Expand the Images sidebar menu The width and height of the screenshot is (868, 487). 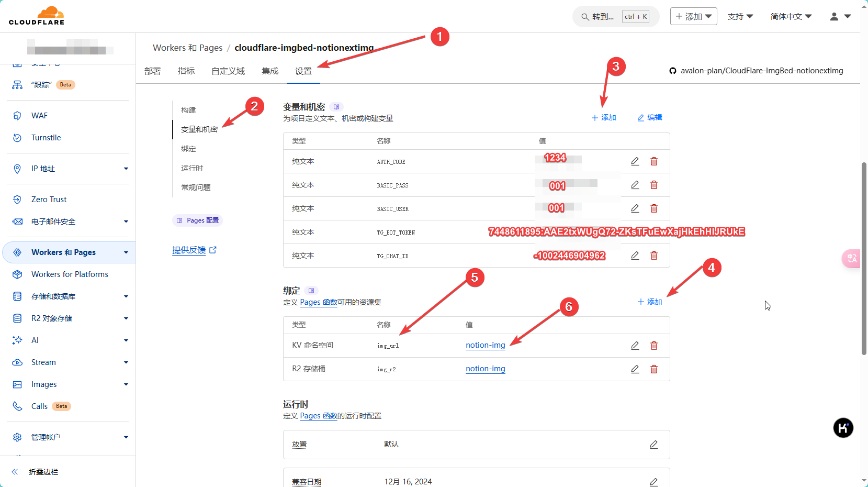[126, 384]
